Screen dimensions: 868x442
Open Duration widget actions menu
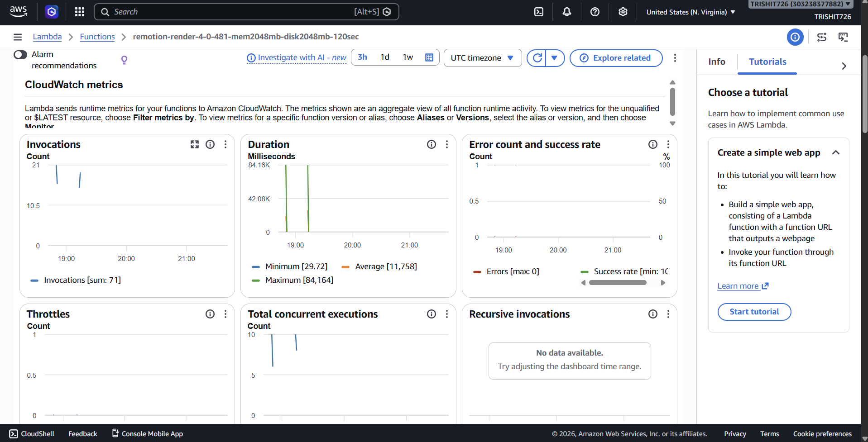click(447, 144)
